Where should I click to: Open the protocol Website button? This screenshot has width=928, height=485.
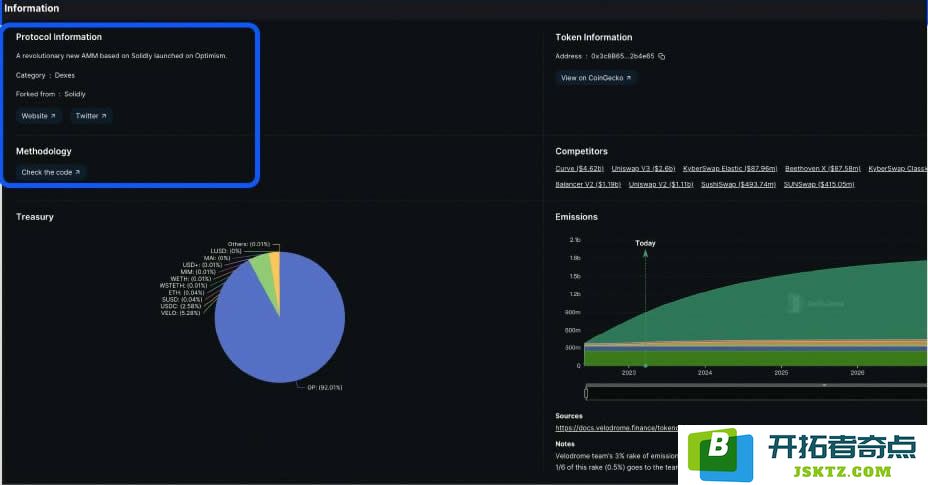(x=38, y=116)
